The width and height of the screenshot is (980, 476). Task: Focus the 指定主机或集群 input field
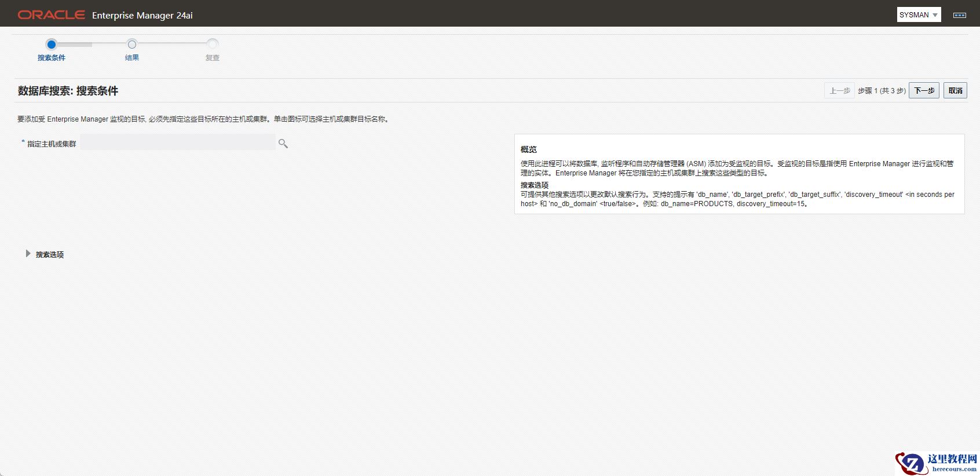click(178, 142)
